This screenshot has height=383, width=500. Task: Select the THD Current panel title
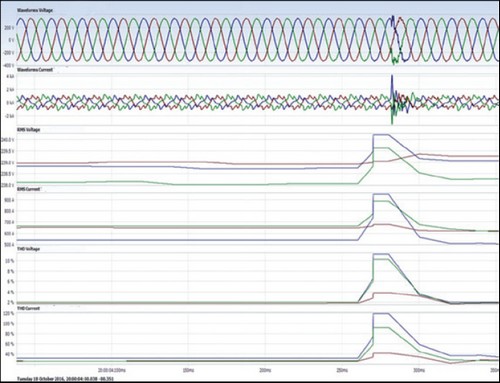coord(28,308)
